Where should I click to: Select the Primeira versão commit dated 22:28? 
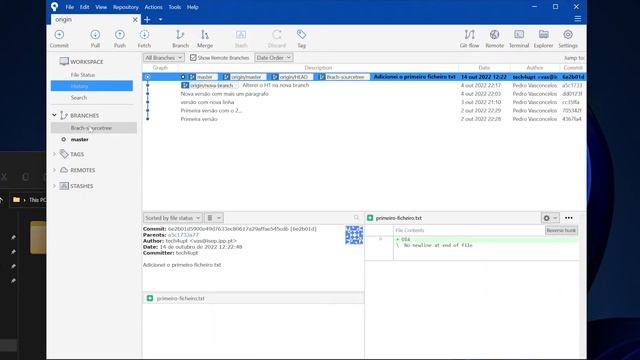point(364,119)
